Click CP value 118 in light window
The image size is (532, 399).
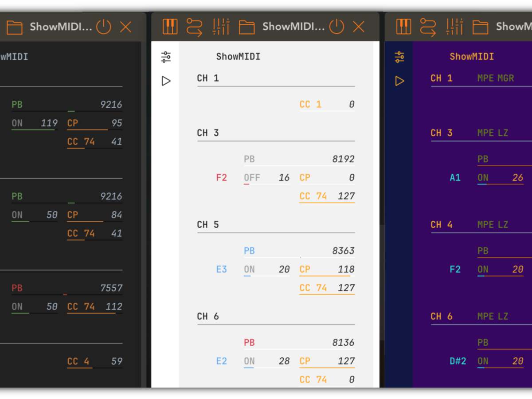(346, 270)
